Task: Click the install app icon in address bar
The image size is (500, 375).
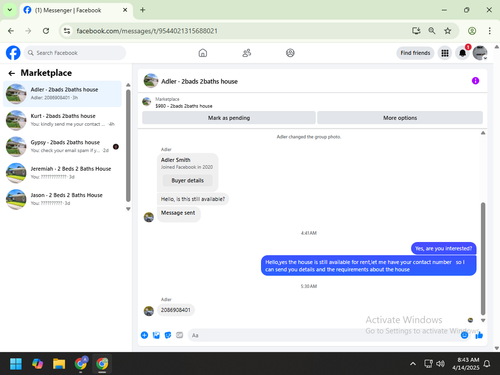Action: 416,31
